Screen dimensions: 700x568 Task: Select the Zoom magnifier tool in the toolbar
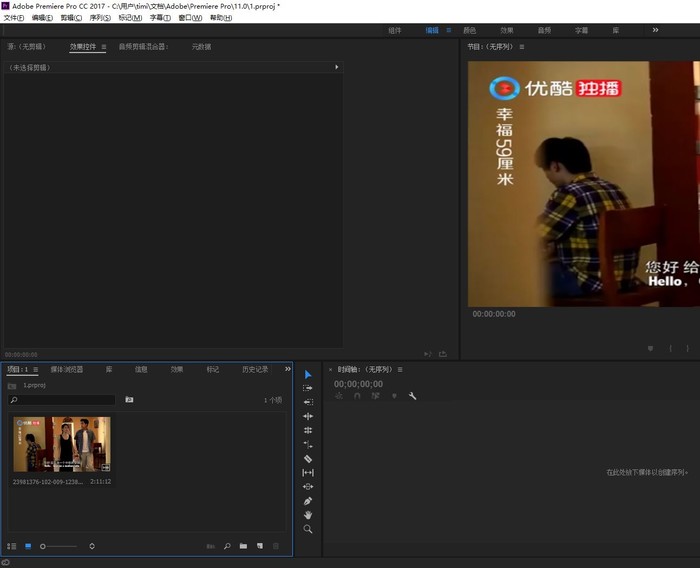tap(308, 529)
